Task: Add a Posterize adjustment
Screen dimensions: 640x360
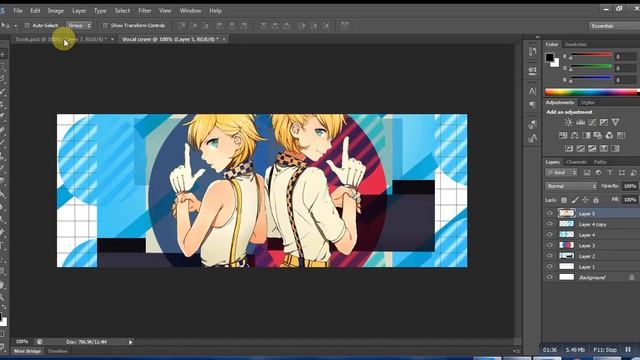Action: tap(580, 148)
